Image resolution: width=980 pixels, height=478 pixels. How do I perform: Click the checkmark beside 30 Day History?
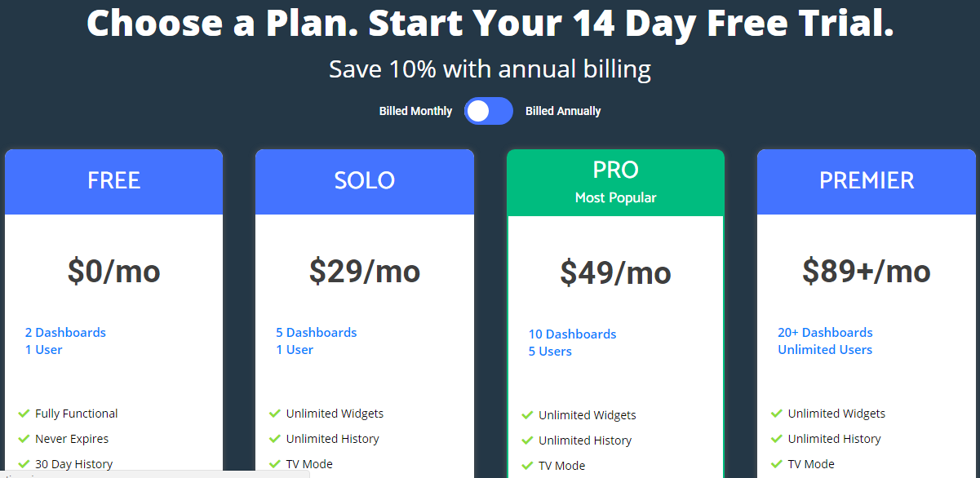tap(24, 464)
